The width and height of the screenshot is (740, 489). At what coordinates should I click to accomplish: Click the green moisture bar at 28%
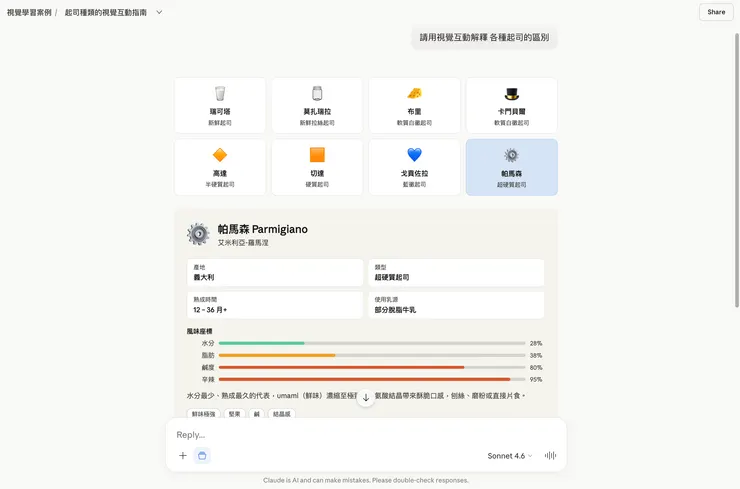[261, 343]
